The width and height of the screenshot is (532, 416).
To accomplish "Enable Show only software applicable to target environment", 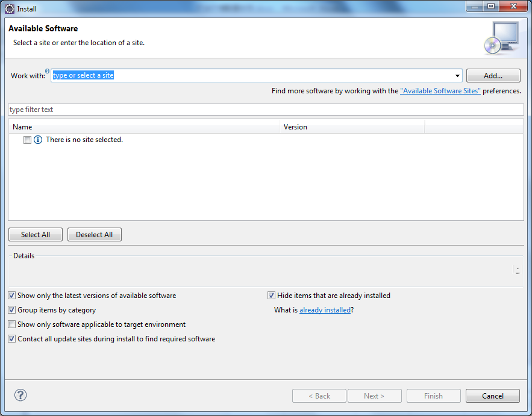I will (x=12, y=324).
